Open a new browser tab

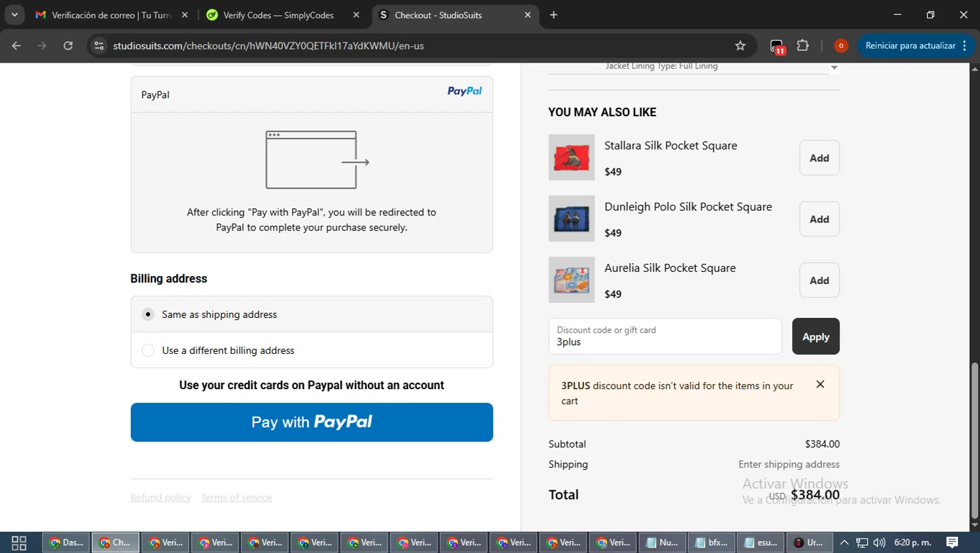tap(553, 15)
